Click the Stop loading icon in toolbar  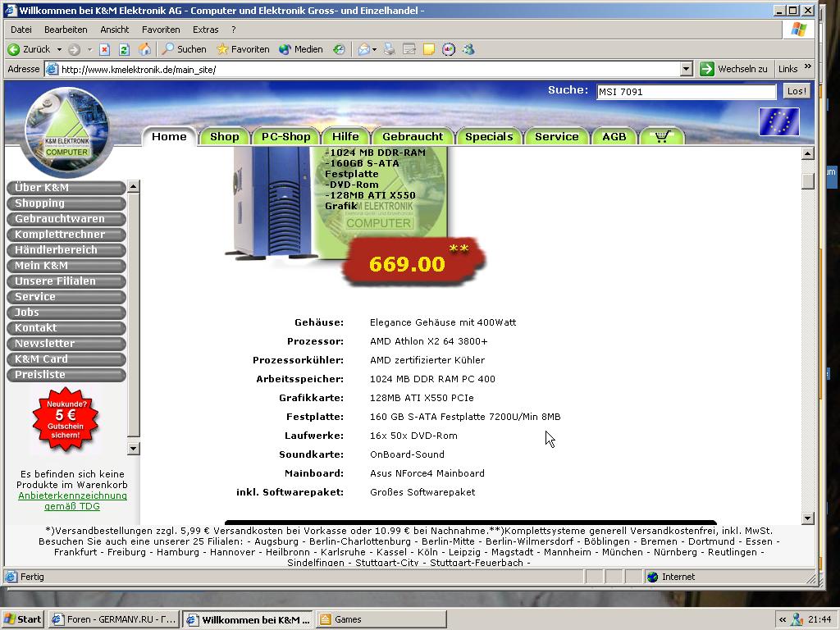[105, 49]
